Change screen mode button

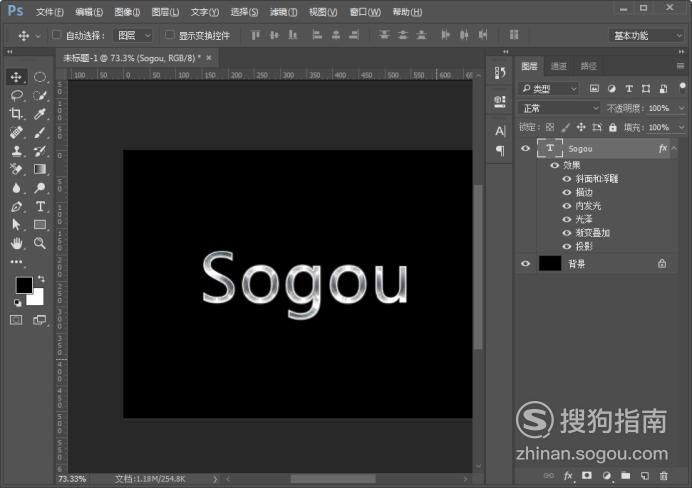40,320
